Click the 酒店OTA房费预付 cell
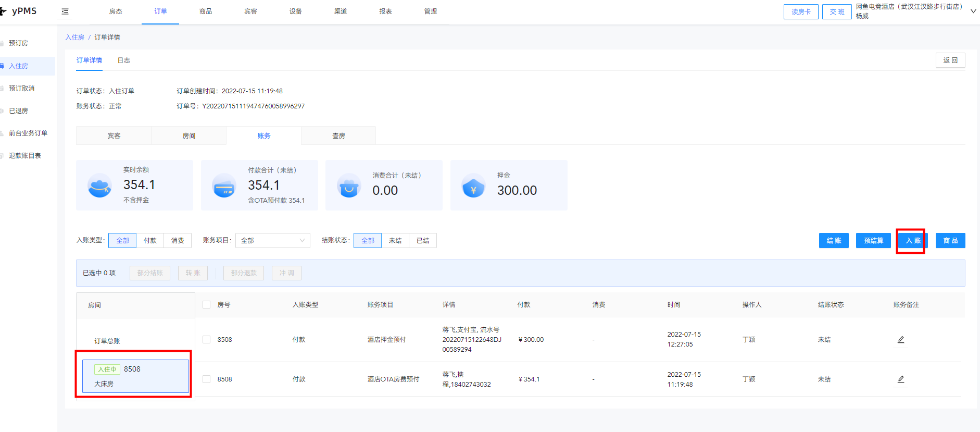This screenshot has height=432, width=980. coord(393,379)
